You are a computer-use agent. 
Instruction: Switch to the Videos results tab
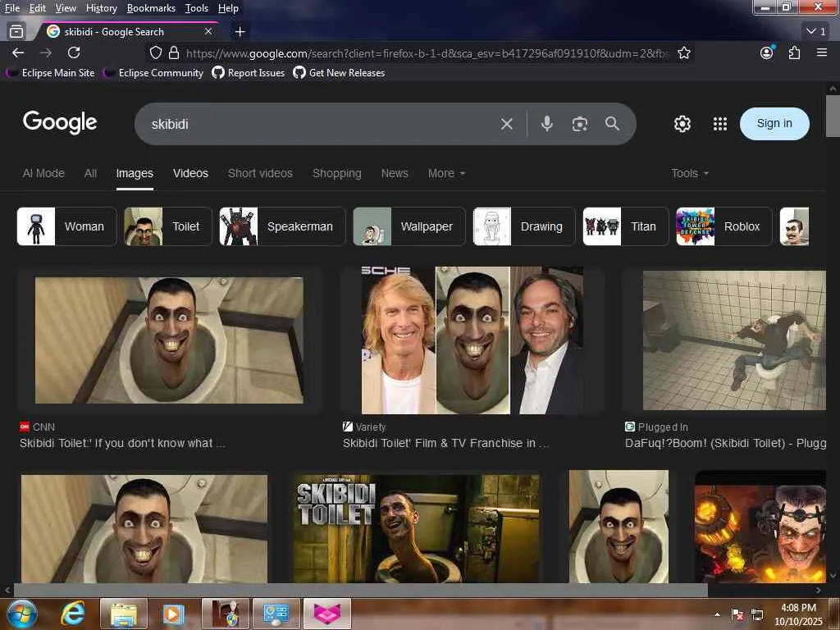pyautogui.click(x=190, y=173)
